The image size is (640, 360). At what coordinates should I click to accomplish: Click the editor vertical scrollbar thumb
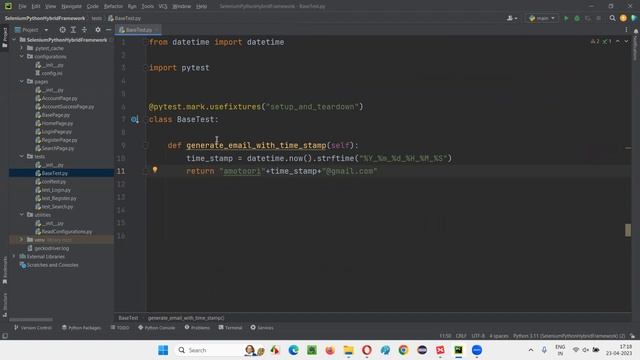(x=628, y=230)
